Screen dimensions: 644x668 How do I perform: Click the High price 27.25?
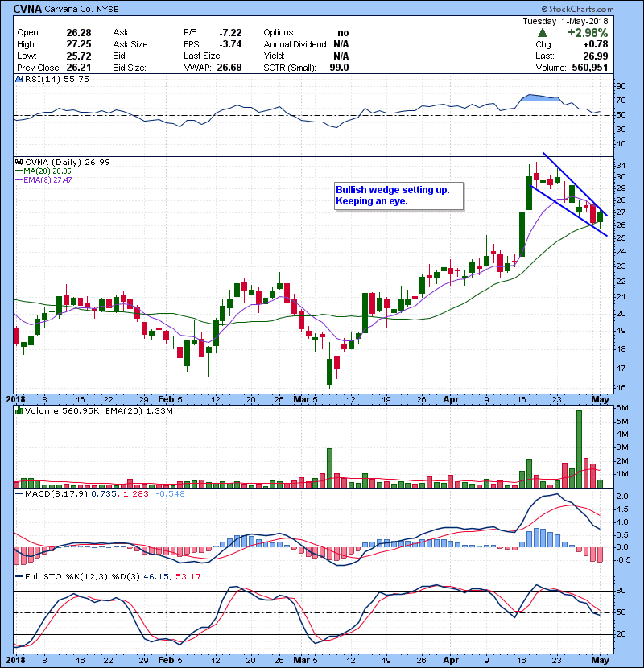tap(78, 44)
